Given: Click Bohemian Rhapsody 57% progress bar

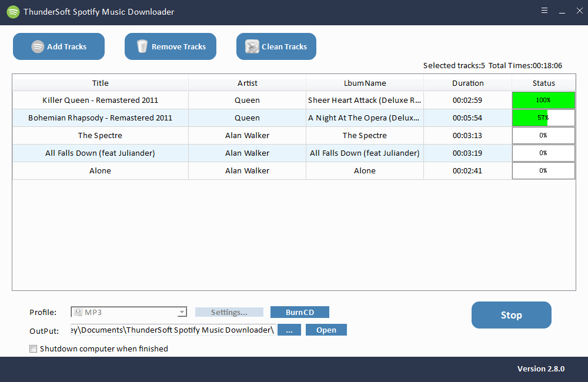Looking at the screenshot, I should [x=543, y=118].
